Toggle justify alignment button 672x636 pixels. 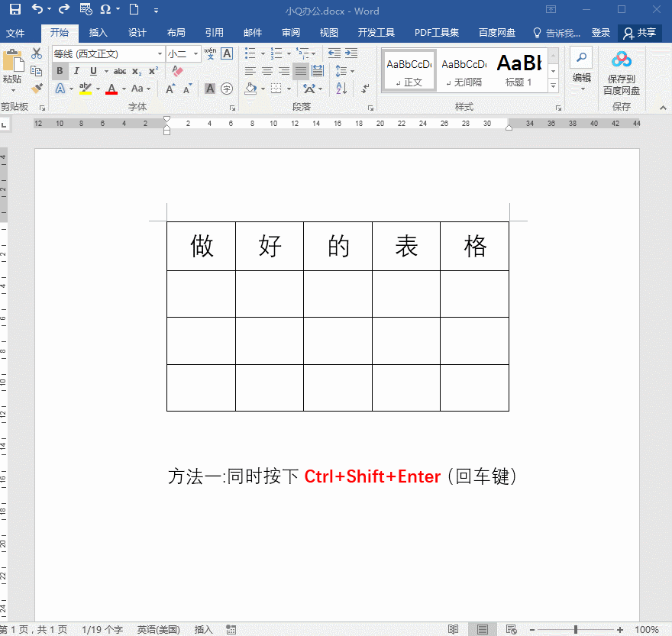(301, 71)
